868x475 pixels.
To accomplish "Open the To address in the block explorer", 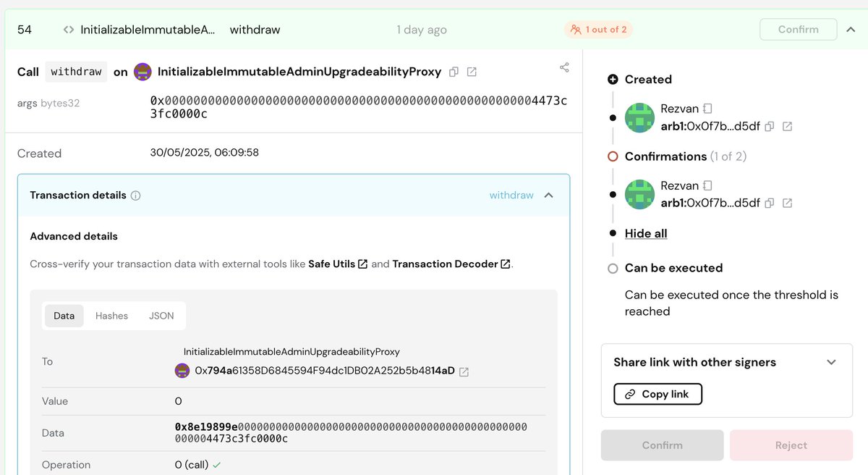I will [464, 371].
